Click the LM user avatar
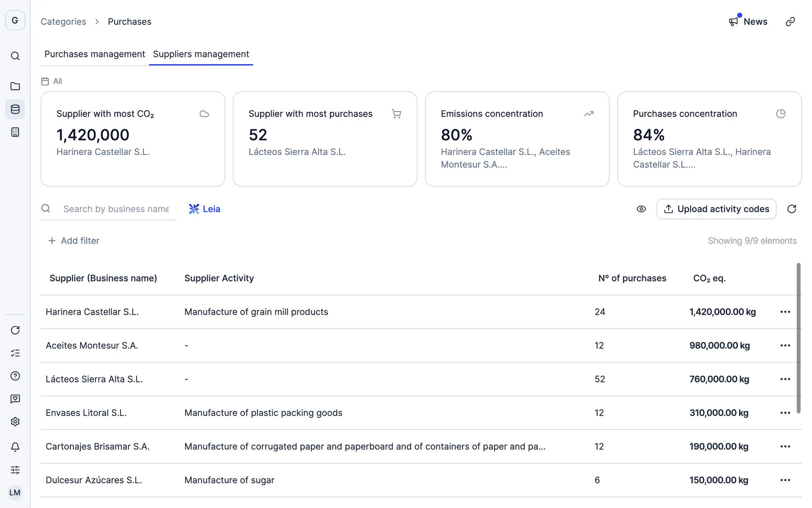 pos(15,492)
